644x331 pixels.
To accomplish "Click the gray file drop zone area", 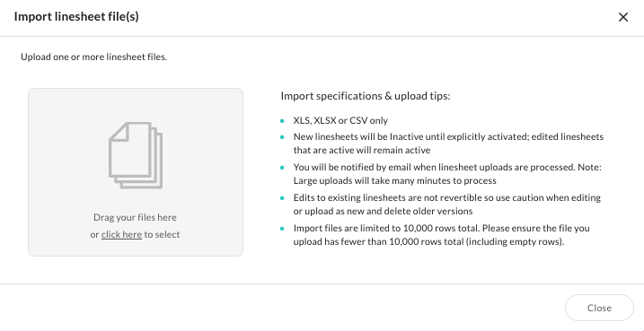I will tap(136, 172).
